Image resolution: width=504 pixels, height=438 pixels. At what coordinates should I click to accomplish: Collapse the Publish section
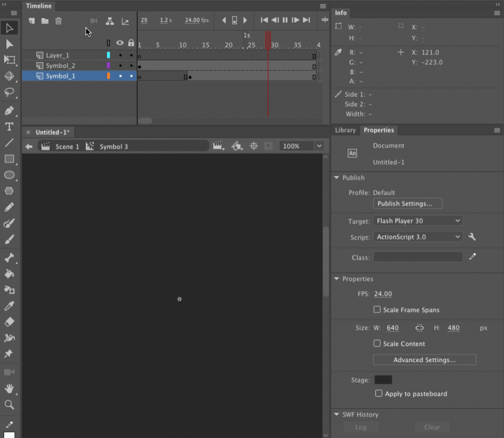337,178
